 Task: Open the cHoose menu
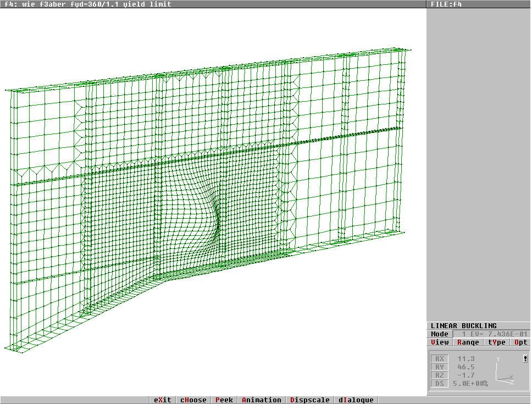point(193,400)
